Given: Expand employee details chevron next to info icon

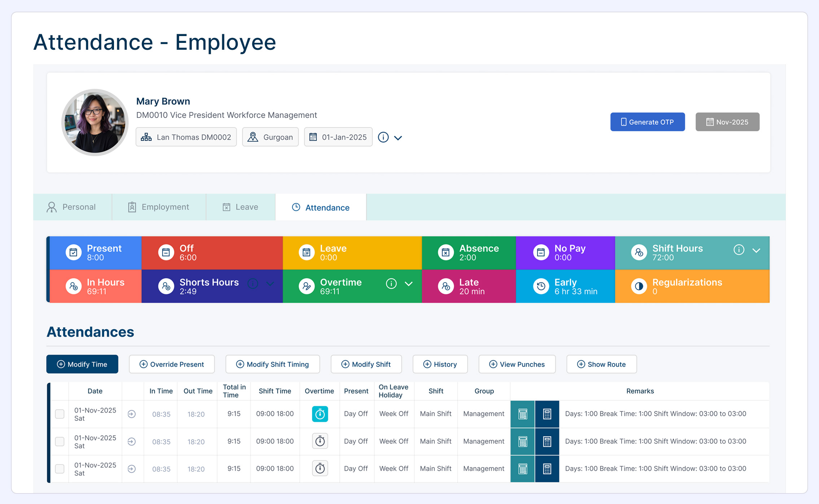Looking at the screenshot, I should [x=398, y=138].
